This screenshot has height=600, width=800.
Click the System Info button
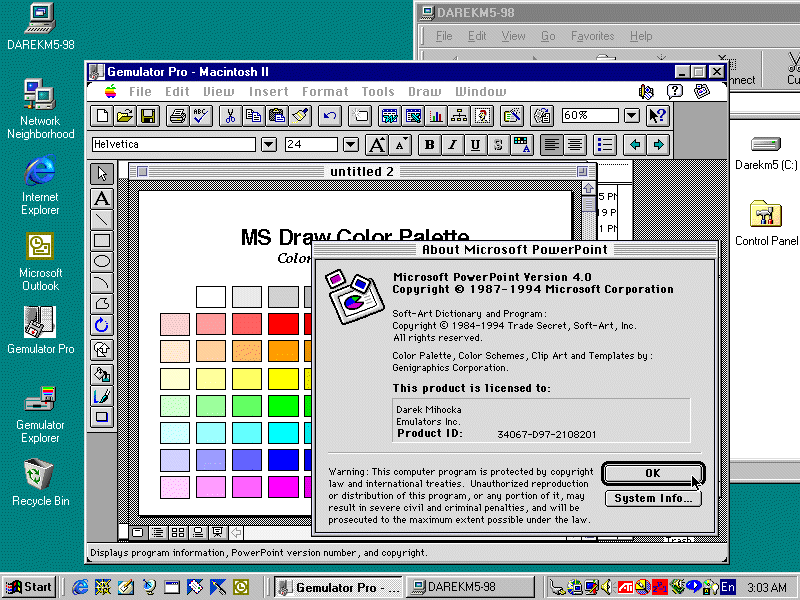coord(653,498)
